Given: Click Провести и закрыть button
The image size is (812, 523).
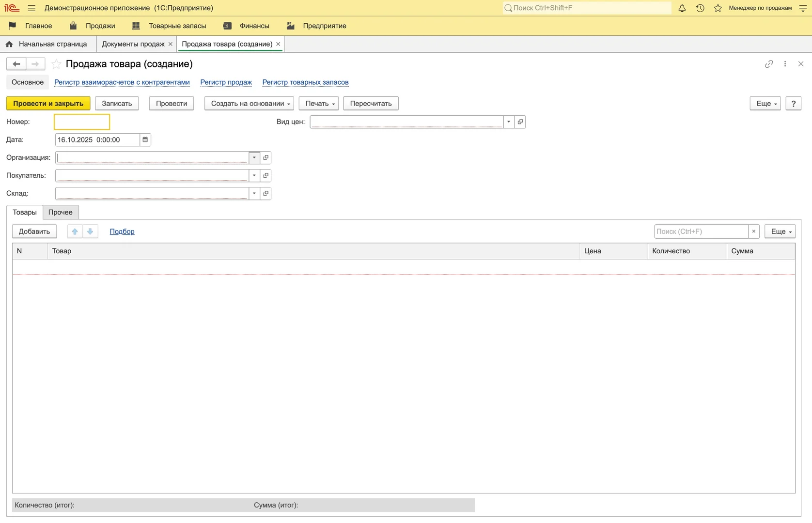Looking at the screenshot, I should coord(48,104).
